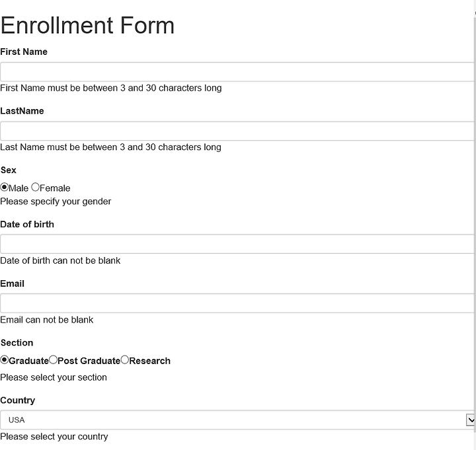Choose the Female radio option
The image size is (476, 450).
(x=35, y=187)
